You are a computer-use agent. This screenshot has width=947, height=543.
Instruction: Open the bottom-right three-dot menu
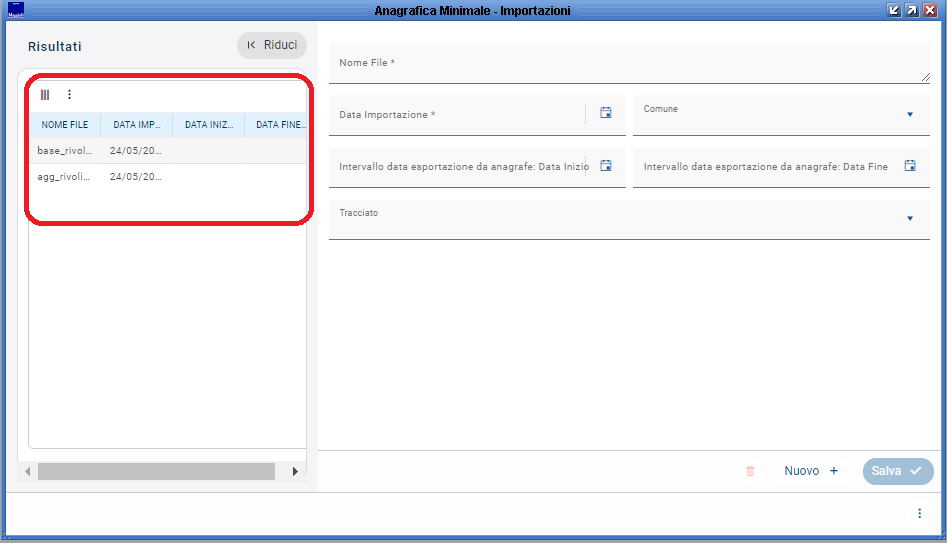coord(919,513)
